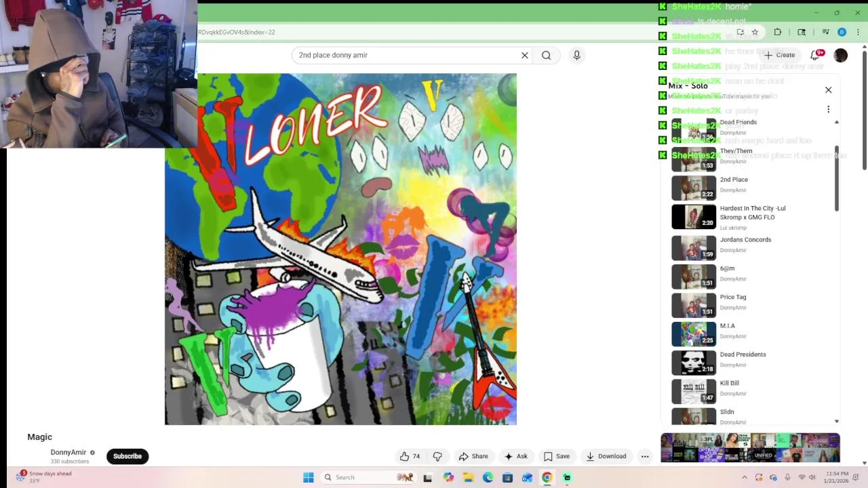Image resolution: width=868 pixels, height=488 pixels.
Task: Play Dead Friends from the mix
Action: coord(749,127)
